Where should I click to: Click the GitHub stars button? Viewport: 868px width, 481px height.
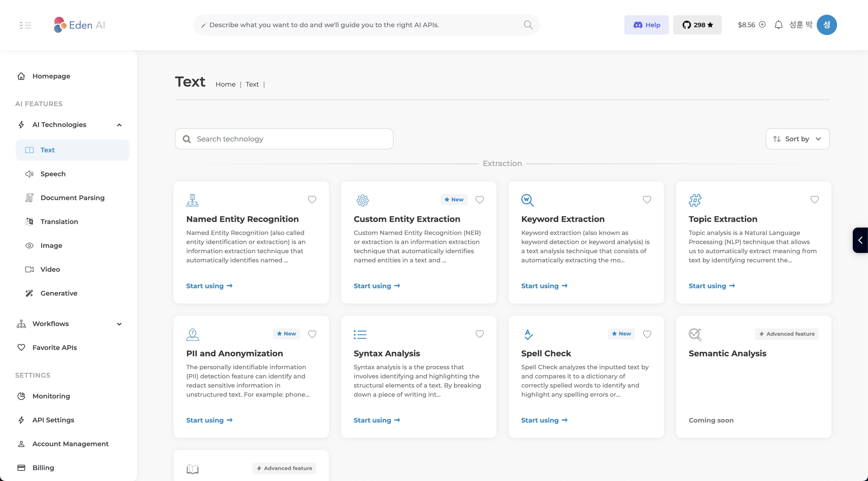(697, 25)
